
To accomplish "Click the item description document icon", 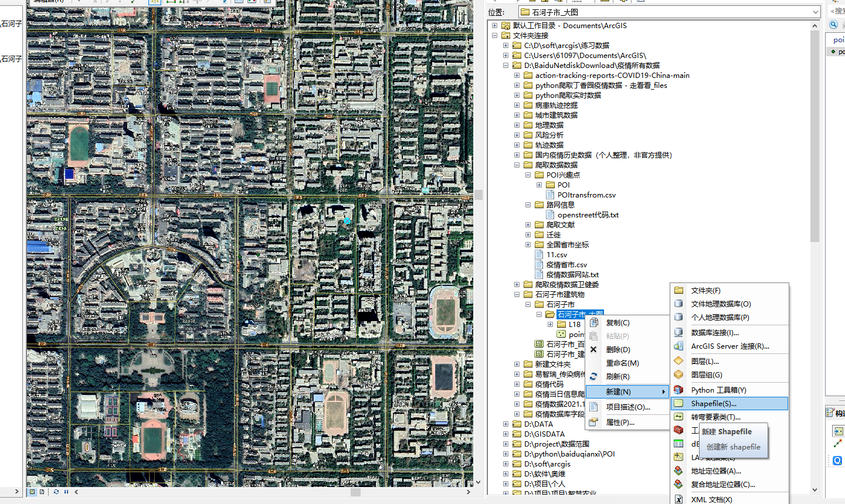I will click(x=593, y=407).
